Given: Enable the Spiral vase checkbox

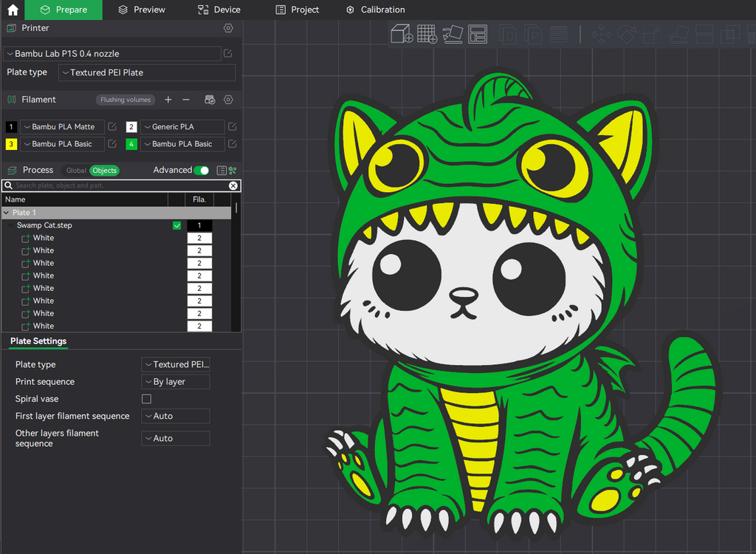Looking at the screenshot, I should tap(147, 399).
